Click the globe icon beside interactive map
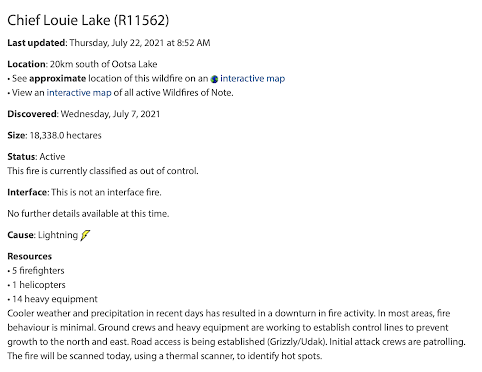Image resolution: width=482 pixels, height=372 pixels. 214,79
